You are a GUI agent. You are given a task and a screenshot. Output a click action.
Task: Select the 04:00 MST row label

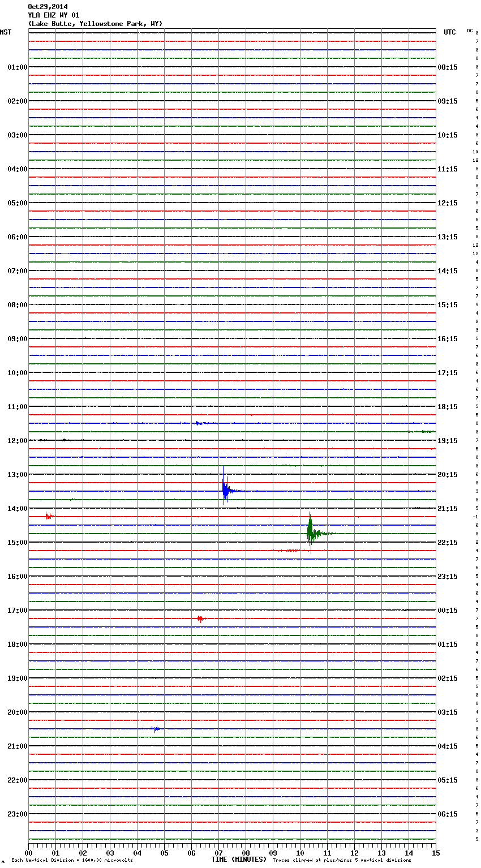[17, 169]
